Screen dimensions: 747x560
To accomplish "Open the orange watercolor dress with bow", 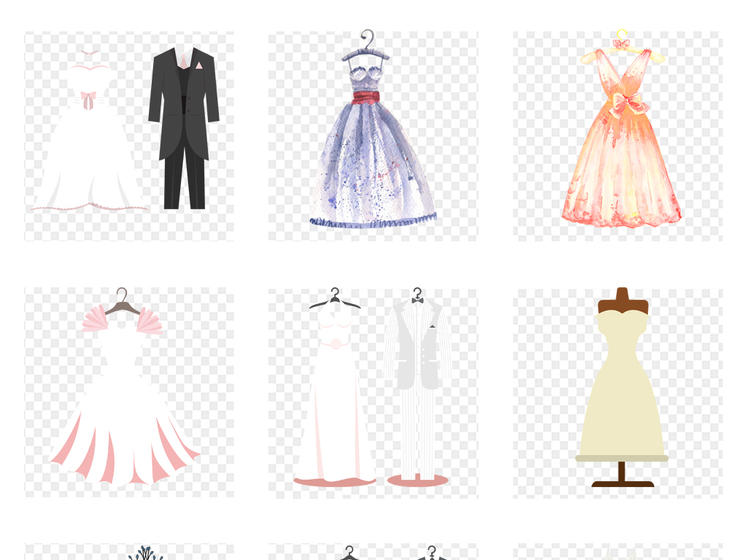I will point(618,136).
